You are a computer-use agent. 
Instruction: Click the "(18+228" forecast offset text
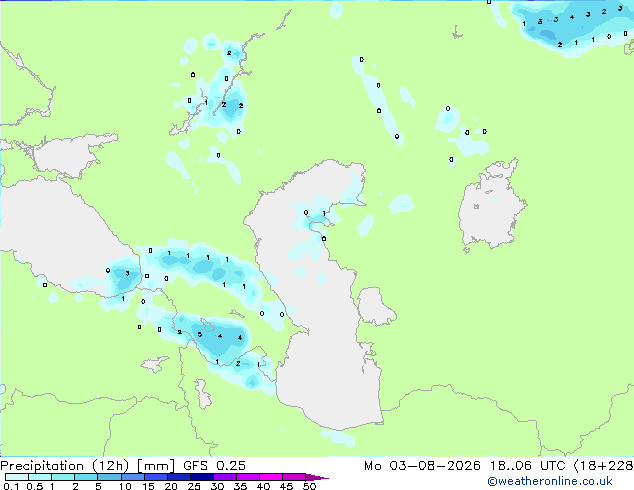[603, 466]
